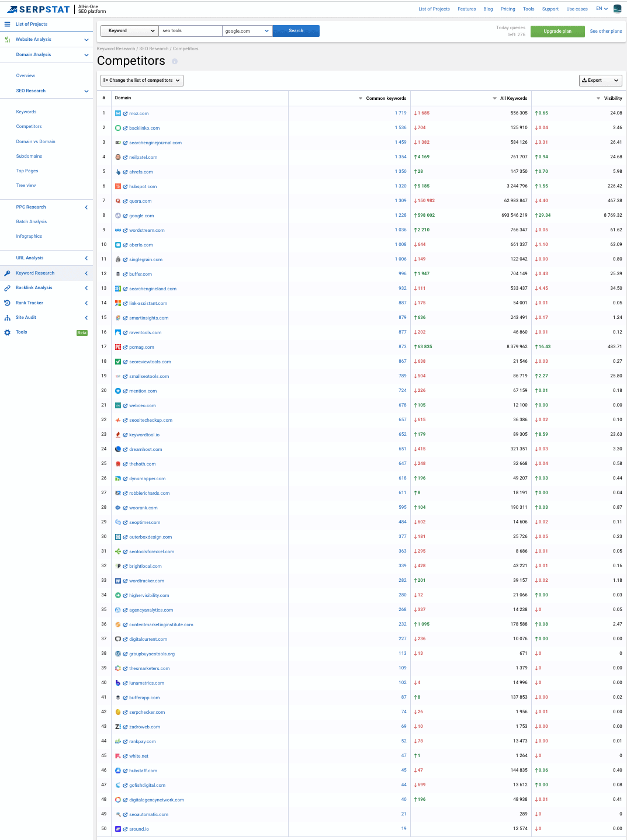Click the hubstaff.com favicon
This screenshot has width=627, height=840.
coord(118,770)
